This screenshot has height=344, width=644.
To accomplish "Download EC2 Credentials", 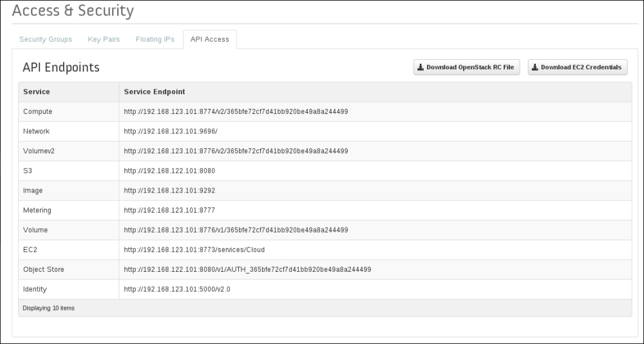I will [578, 67].
